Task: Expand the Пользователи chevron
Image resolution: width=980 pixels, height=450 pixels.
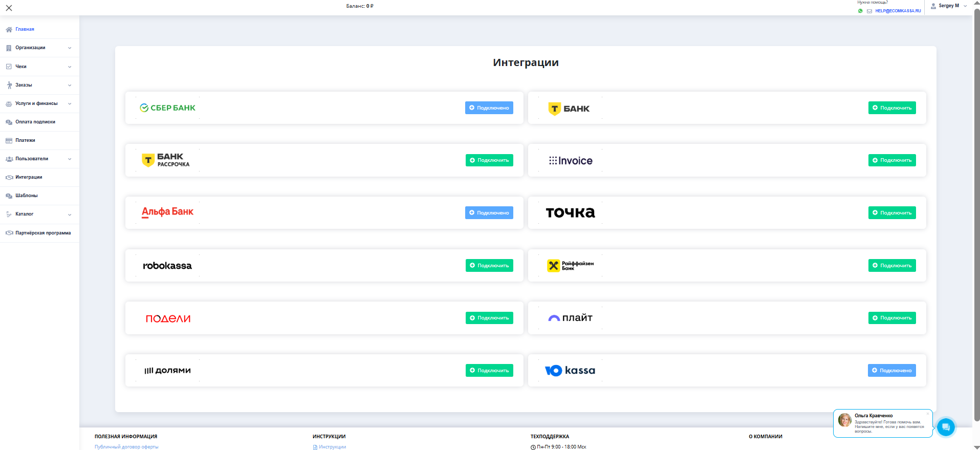Action: coord(70,159)
